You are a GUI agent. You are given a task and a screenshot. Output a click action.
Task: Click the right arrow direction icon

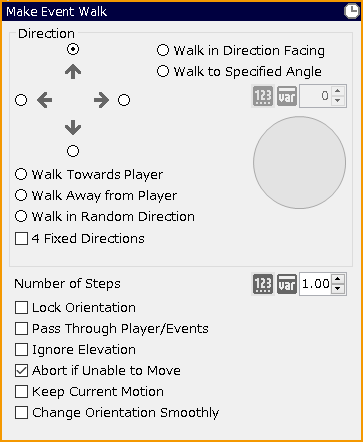pos(101,100)
